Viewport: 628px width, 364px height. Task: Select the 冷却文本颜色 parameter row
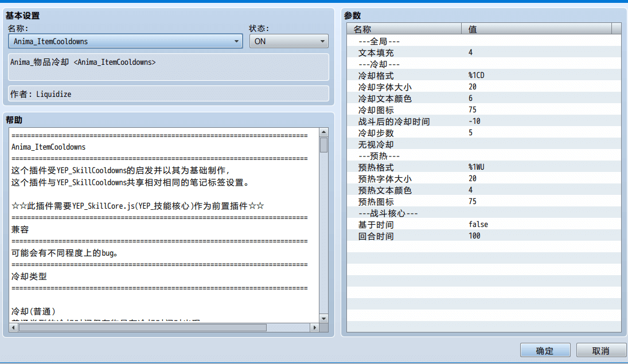point(484,99)
